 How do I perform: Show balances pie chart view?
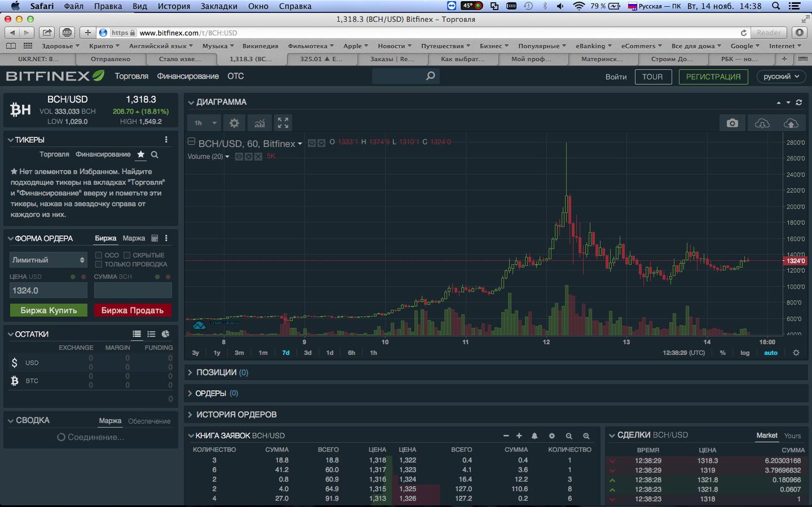165,334
